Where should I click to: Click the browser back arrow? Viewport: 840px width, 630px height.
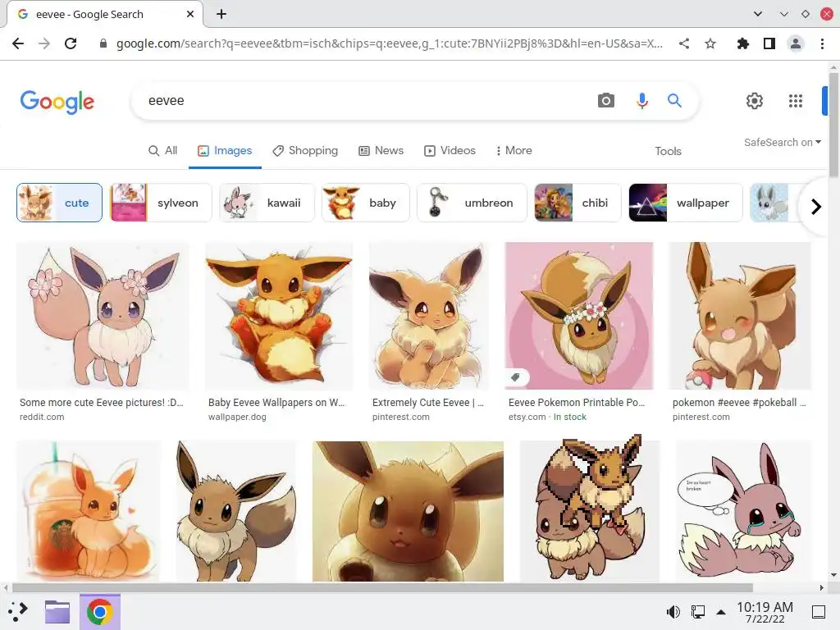(18, 43)
